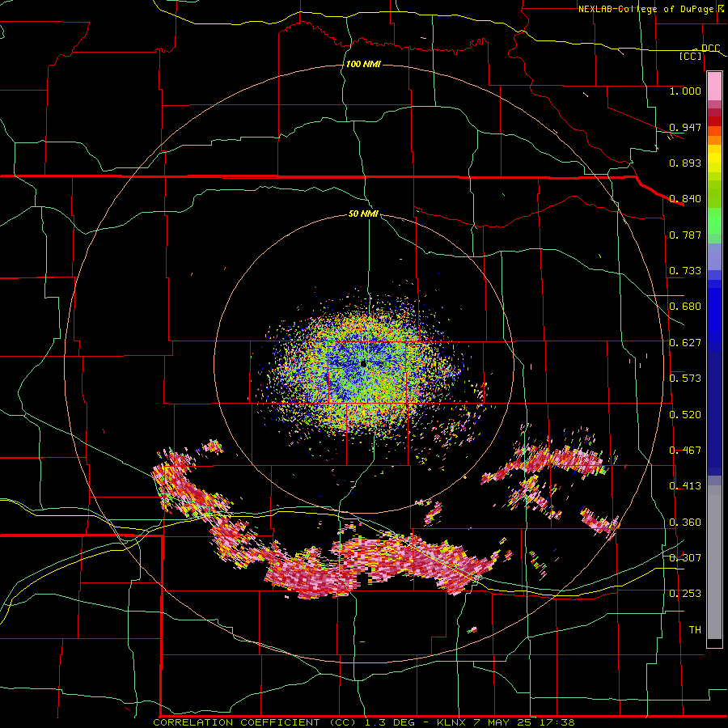This screenshot has height=728, width=728.
Task: Click the 0.733 scale value
Action: [x=685, y=271]
